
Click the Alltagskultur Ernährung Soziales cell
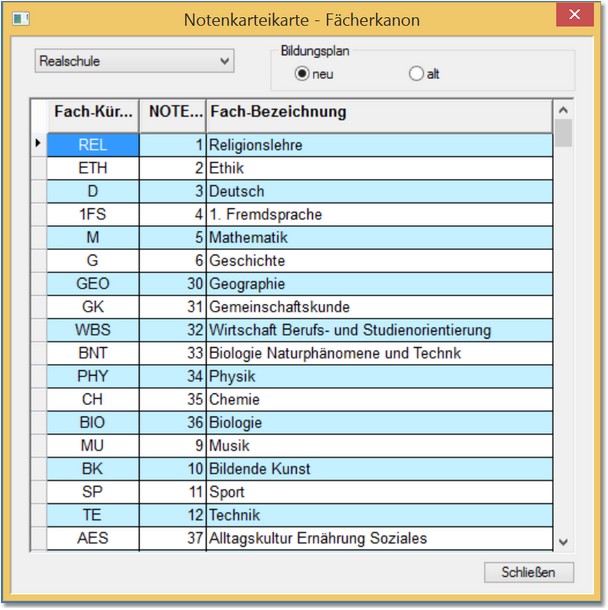click(x=378, y=538)
